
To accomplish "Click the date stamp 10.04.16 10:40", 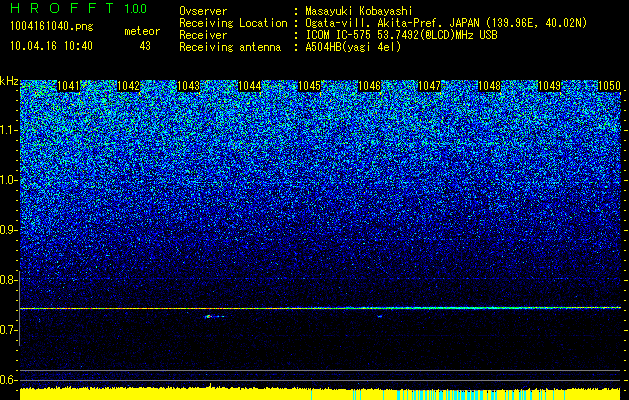I will point(51,46).
